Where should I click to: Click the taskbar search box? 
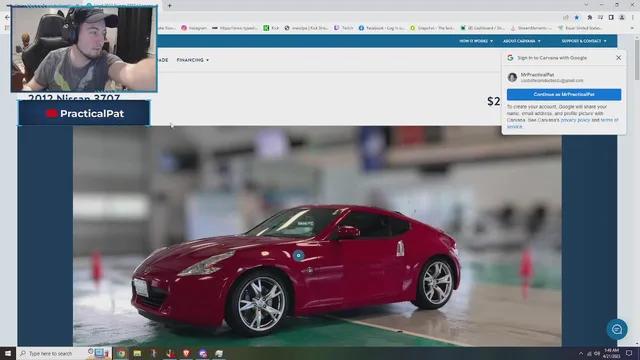(63, 353)
